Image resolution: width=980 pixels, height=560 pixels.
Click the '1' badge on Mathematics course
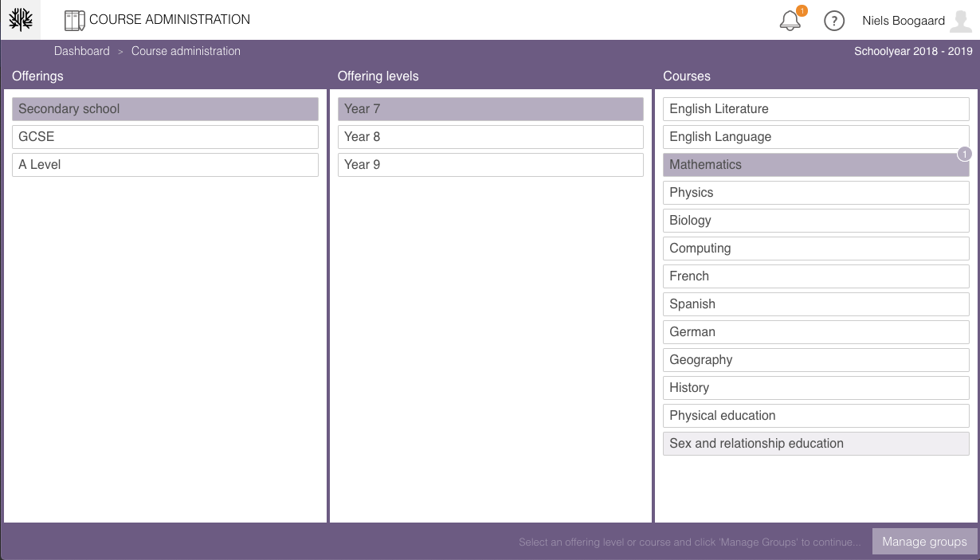[964, 154]
